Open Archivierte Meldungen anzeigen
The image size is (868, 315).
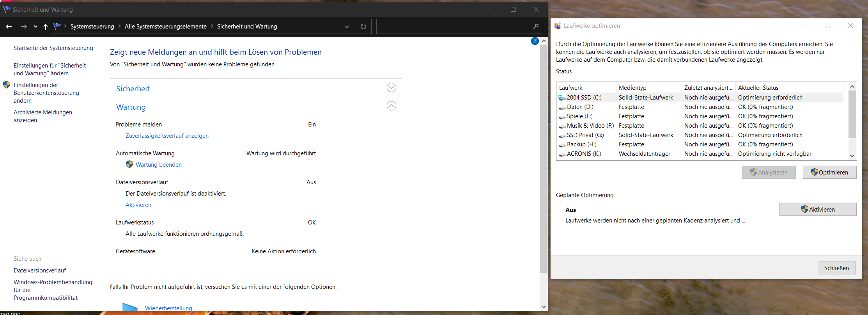click(x=43, y=116)
